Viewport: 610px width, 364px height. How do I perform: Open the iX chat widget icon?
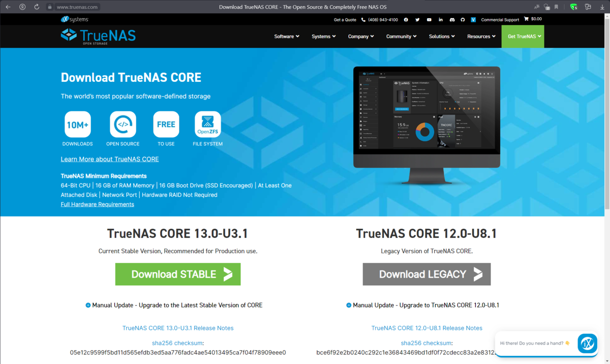click(588, 343)
